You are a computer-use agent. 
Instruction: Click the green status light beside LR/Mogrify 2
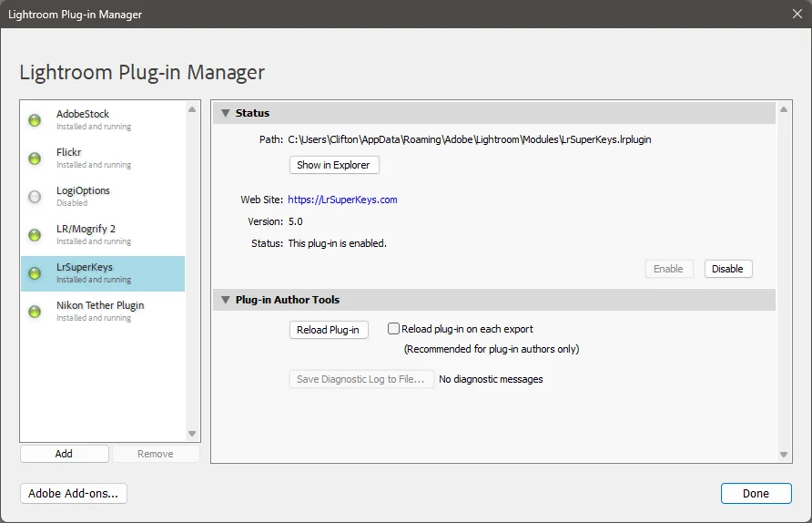[x=35, y=235]
